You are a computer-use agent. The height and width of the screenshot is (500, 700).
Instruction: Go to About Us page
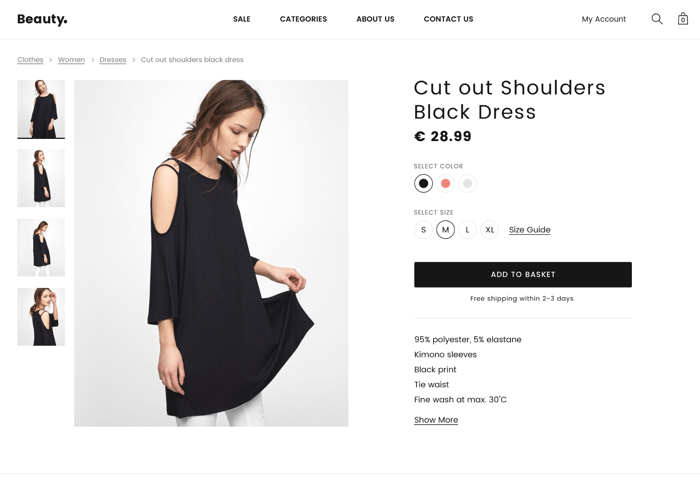point(375,19)
